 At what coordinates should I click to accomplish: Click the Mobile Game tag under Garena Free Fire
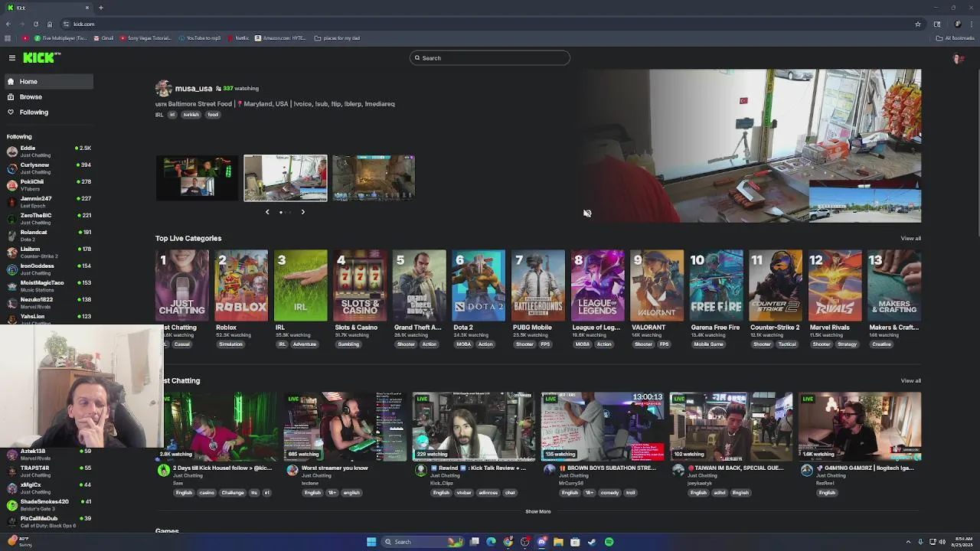click(x=708, y=344)
